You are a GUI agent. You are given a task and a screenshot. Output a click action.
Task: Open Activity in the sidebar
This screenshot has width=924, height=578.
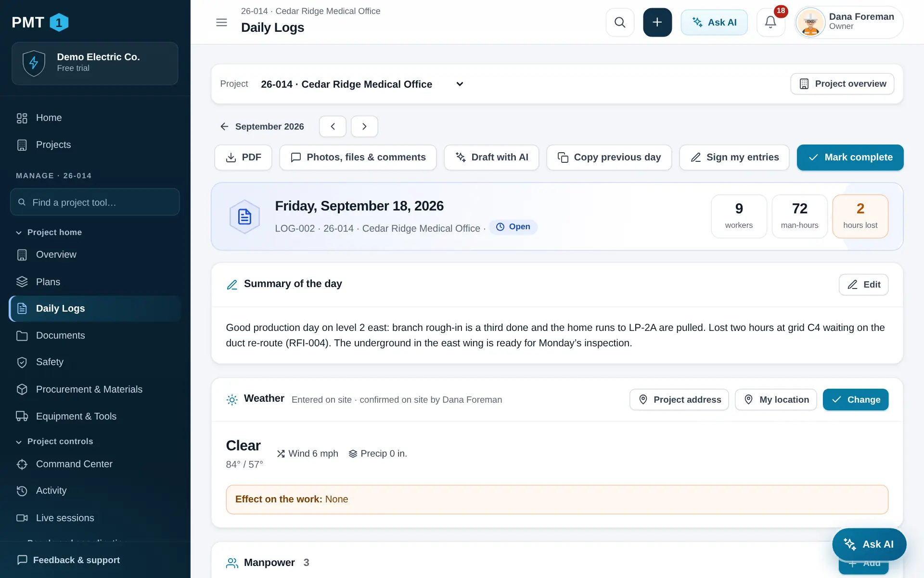click(x=95, y=491)
